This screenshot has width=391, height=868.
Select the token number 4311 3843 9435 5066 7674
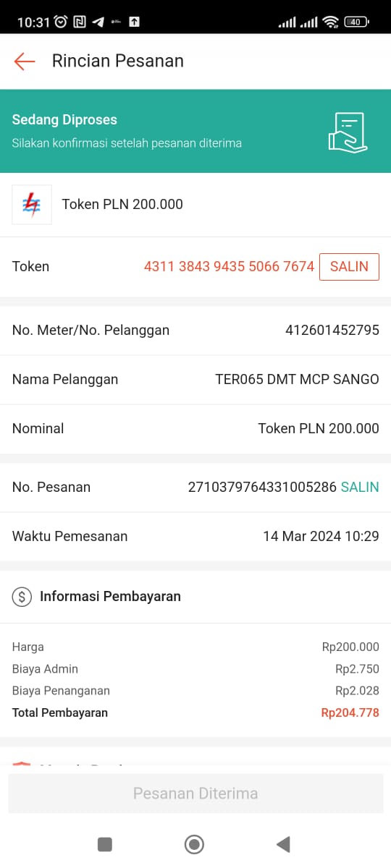(229, 266)
